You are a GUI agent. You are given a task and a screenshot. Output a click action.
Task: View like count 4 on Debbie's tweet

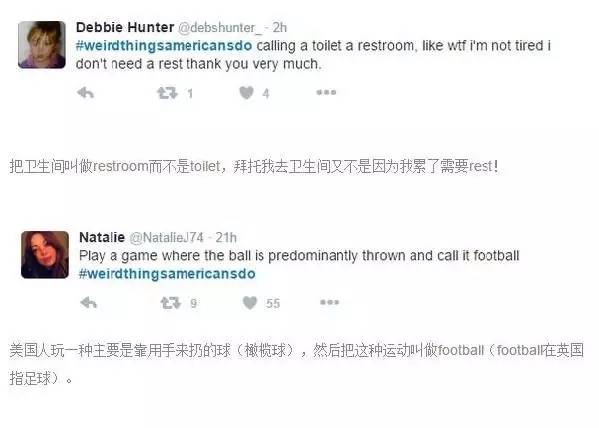pos(266,93)
